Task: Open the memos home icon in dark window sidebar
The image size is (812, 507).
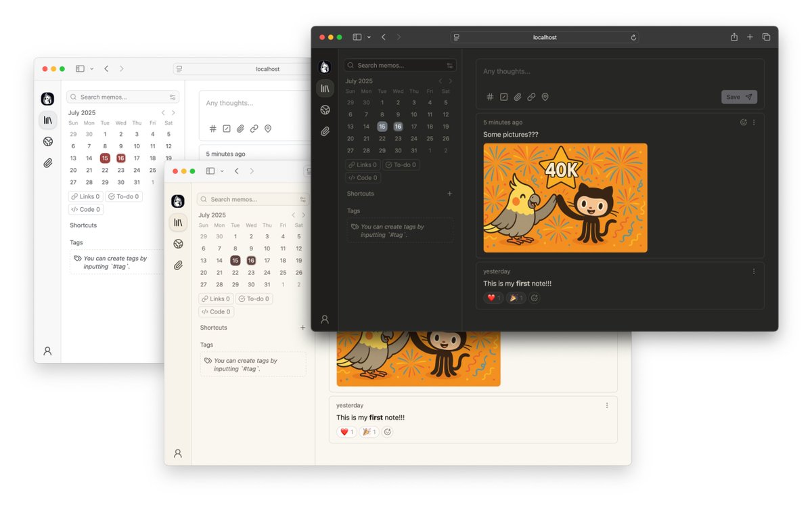Action: coord(325,88)
